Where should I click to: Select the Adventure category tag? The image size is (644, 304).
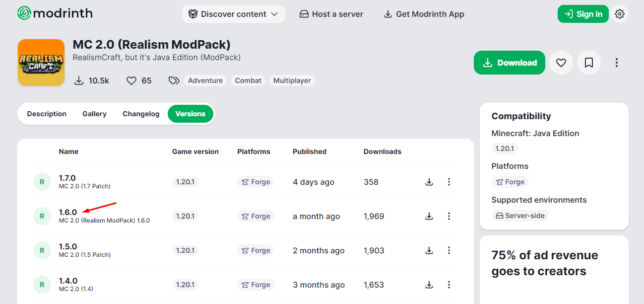(205, 80)
